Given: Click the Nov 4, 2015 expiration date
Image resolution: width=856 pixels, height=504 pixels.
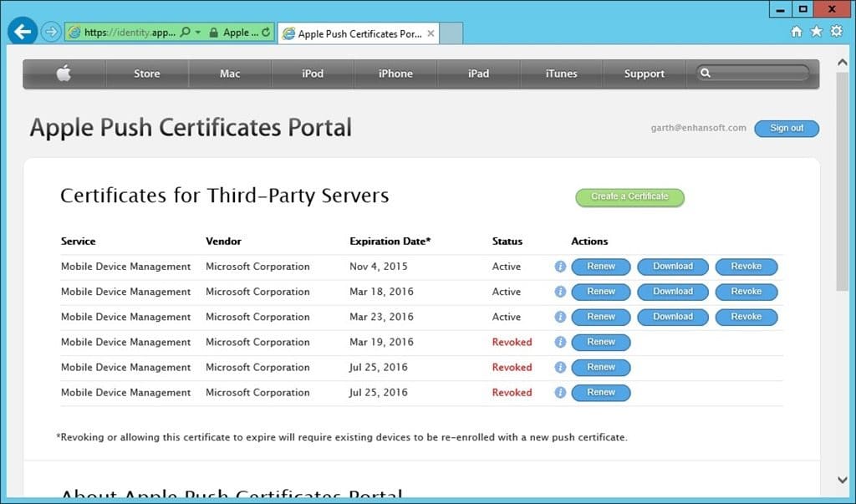Looking at the screenshot, I should 379,267.
